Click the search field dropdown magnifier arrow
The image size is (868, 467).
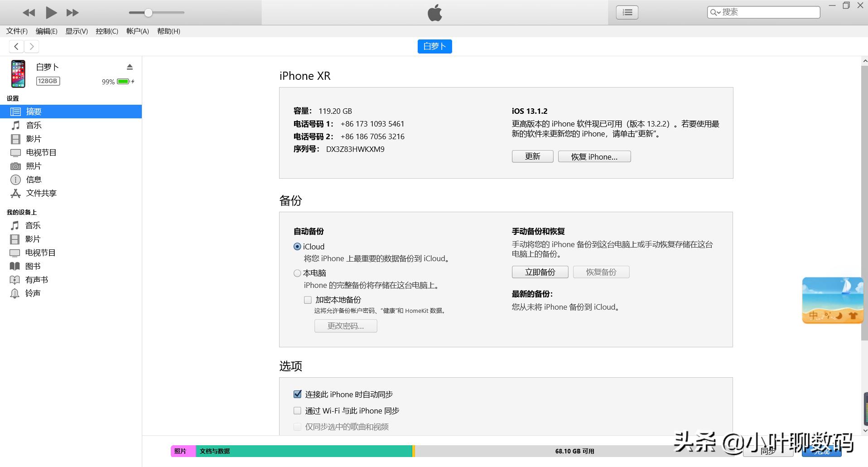[x=715, y=12]
